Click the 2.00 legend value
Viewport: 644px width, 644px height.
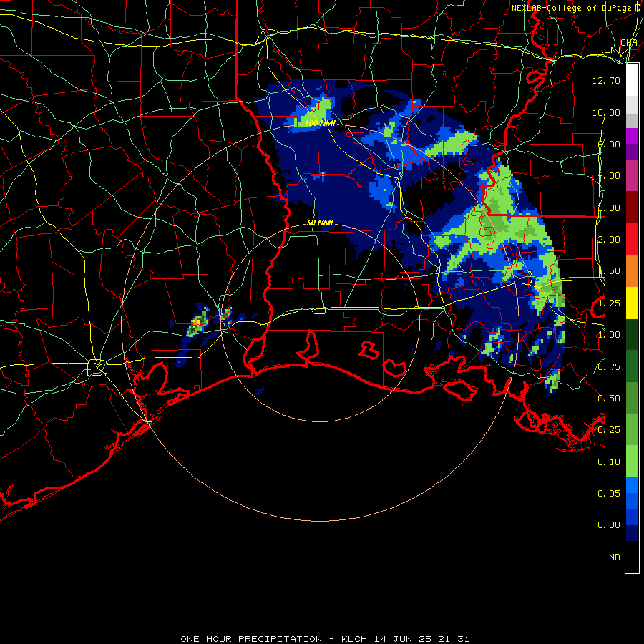click(x=609, y=240)
